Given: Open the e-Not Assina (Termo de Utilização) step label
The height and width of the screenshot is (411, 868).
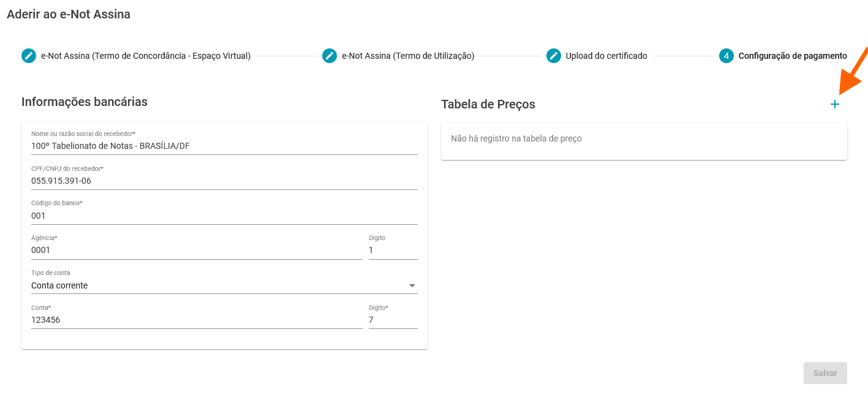Looking at the screenshot, I should 408,56.
